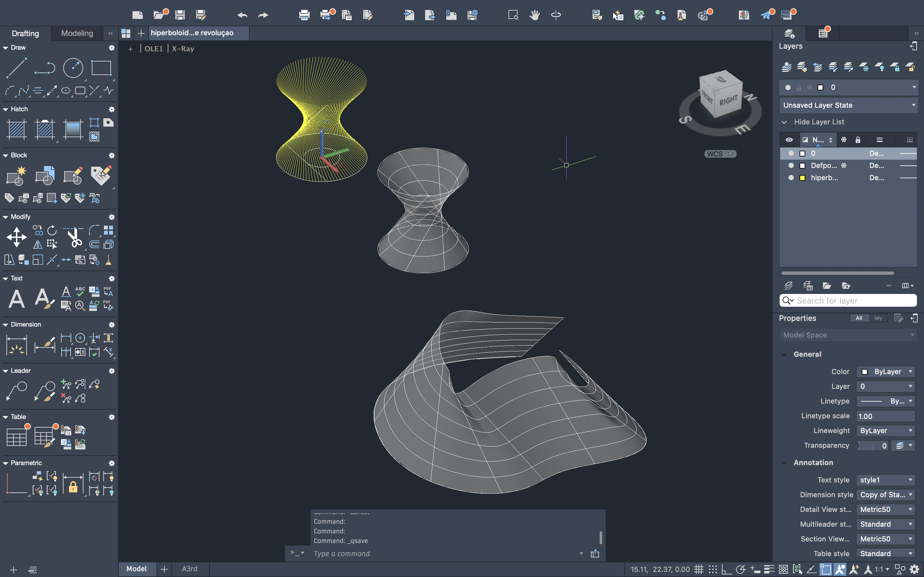924x577 pixels.
Task: Click the Print icon in toolbar
Action: point(304,15)
